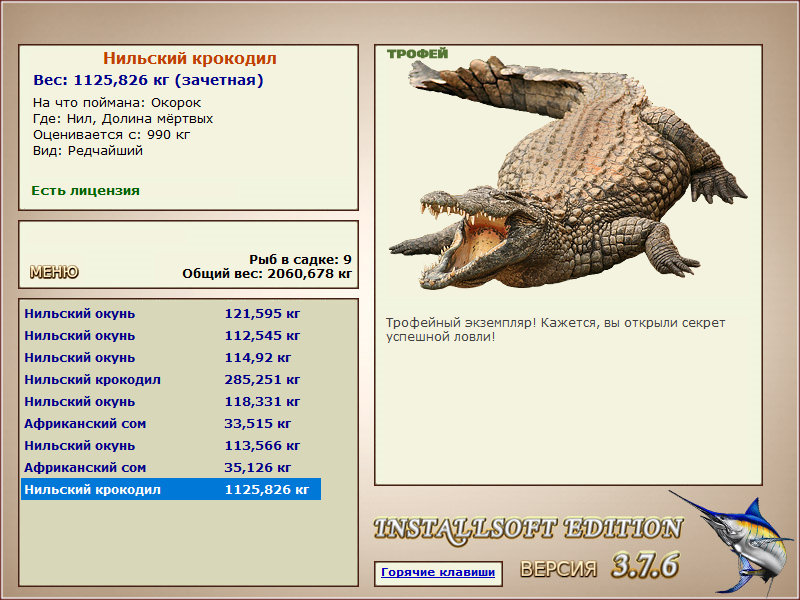800x600 pixels.
Task: Select Нильский окунь 121,595 кг row
Action: click(171, 313)
